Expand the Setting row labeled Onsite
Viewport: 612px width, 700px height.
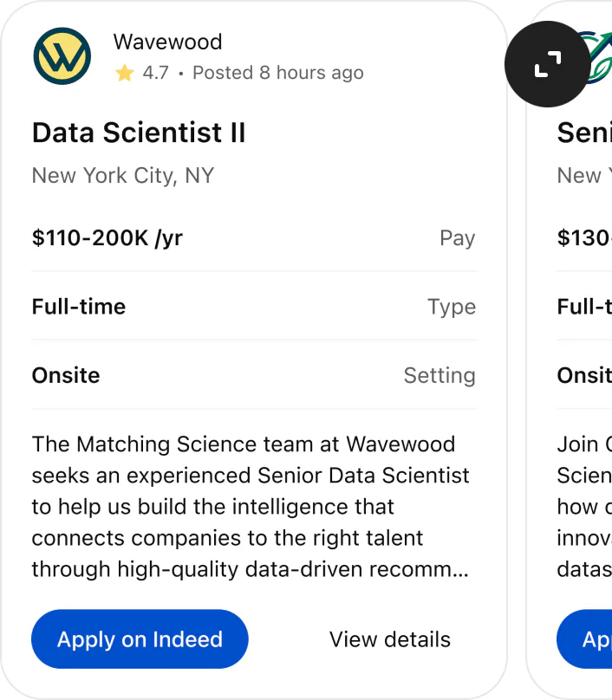pos(253,375)
